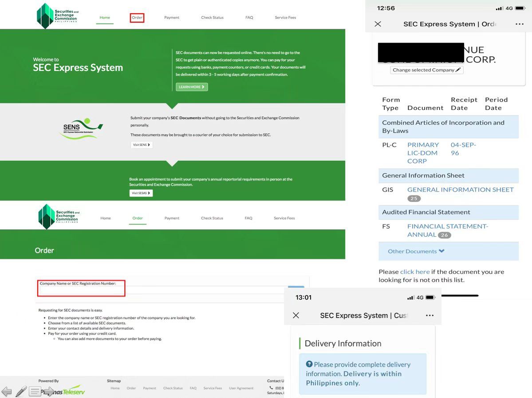Open the slideshow menu icon
Screen dimensions: 532x398
pos(35,391)
